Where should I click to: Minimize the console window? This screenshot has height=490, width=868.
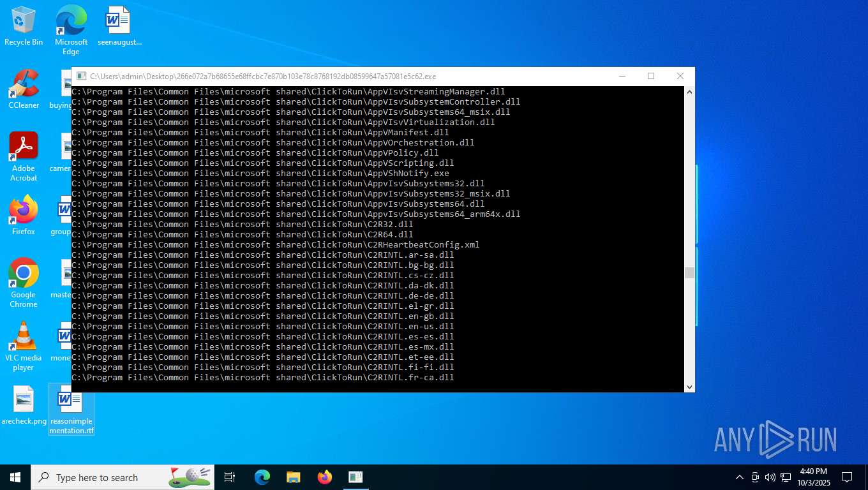622,76
